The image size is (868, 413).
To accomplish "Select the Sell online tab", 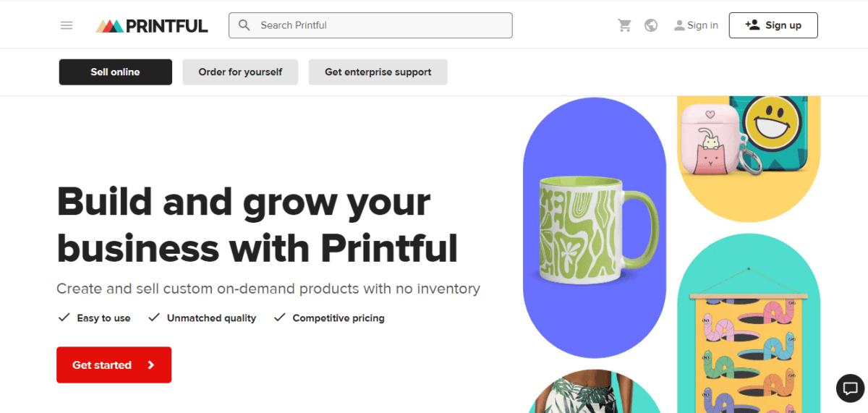I will 115,72.
